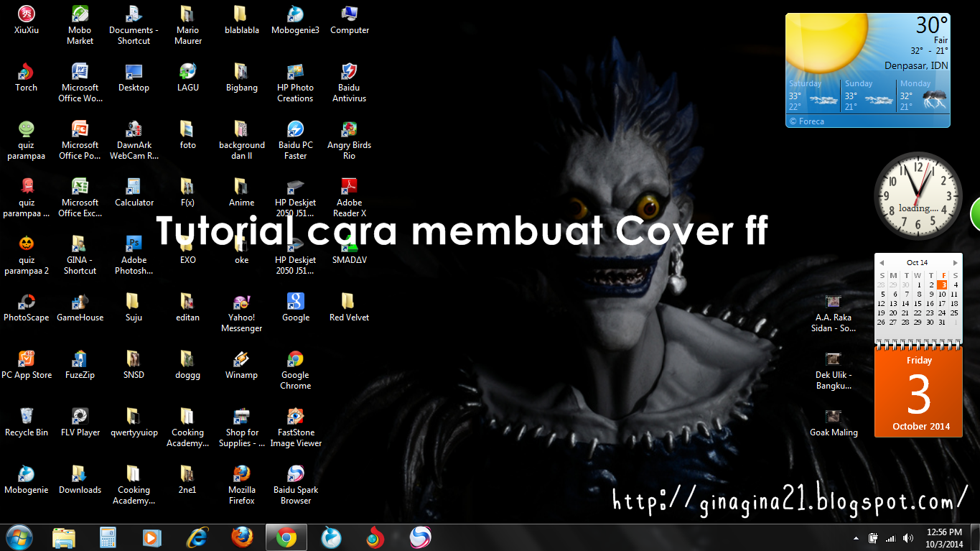Click the HP Photo Creations icon

coord(295,82)
